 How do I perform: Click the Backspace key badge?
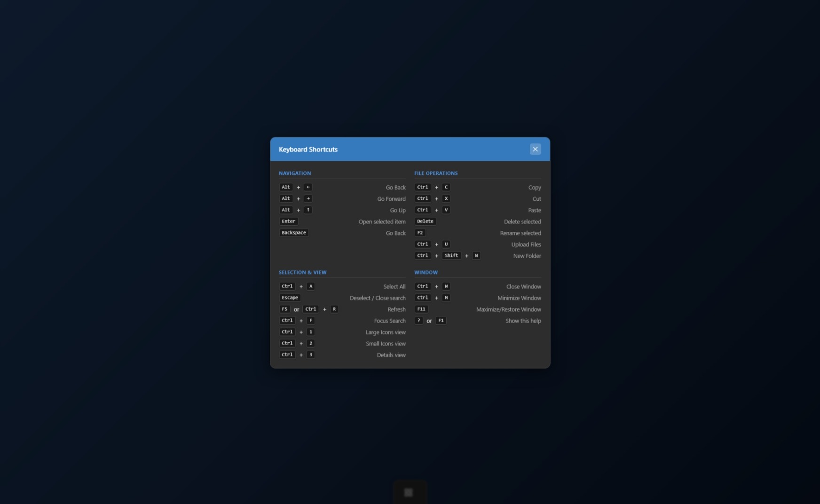coord(293,233)
